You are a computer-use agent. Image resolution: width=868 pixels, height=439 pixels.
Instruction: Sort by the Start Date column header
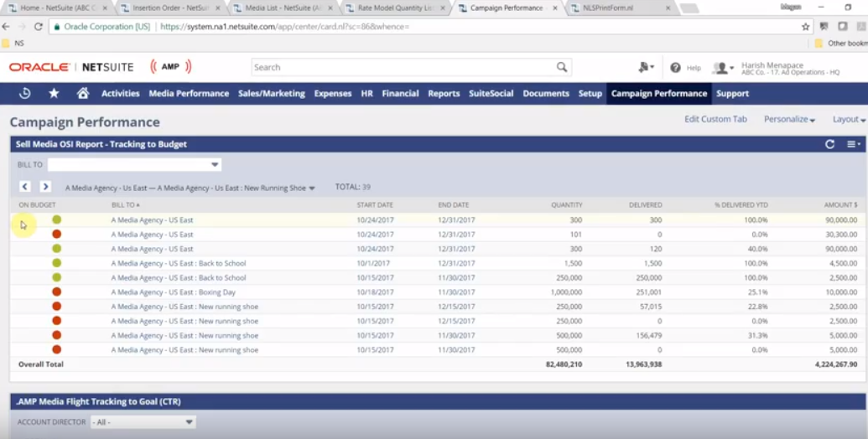pos(375,205)
